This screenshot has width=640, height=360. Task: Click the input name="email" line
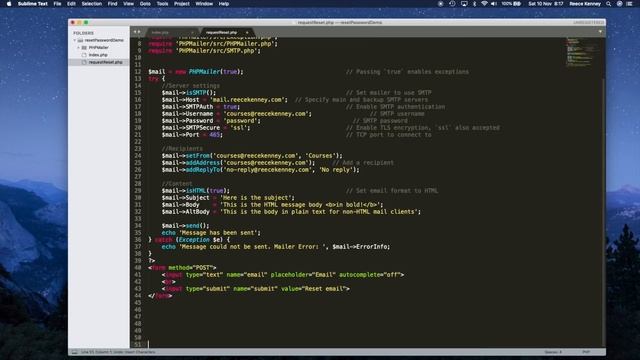coord(283,275)
